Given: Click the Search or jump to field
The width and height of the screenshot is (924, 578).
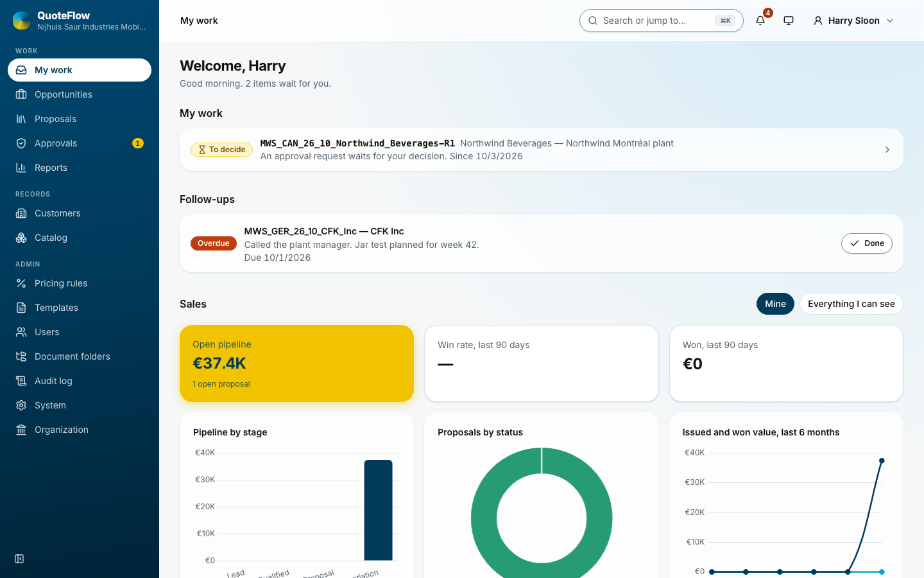Looking at the screenshot, I should click(x=661, y=21).
